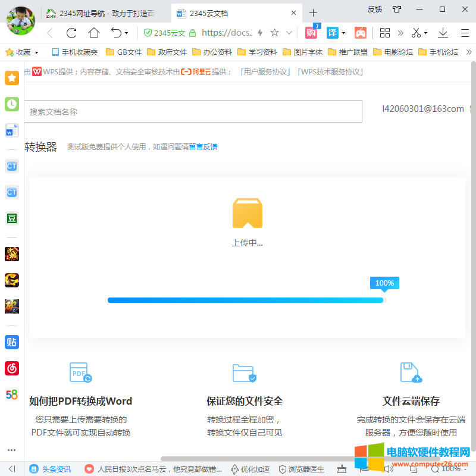This screenshot has width=476, height=476.
Task: Open the 58 icon in left sidebar
Action: click(x=11, y=394)
